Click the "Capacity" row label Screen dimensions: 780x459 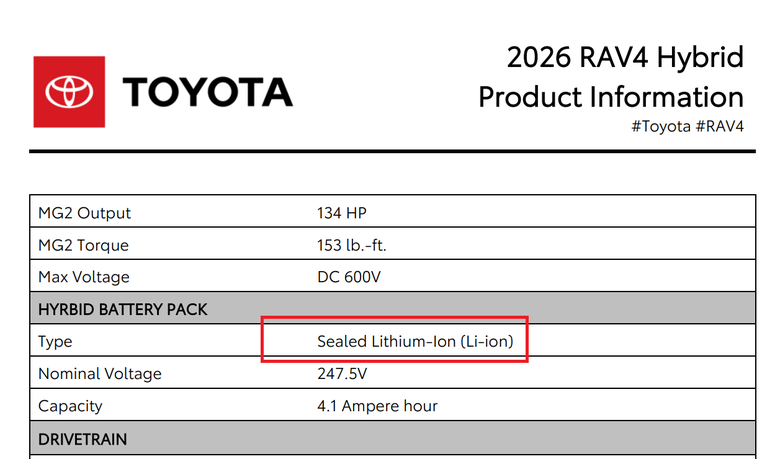70,406
